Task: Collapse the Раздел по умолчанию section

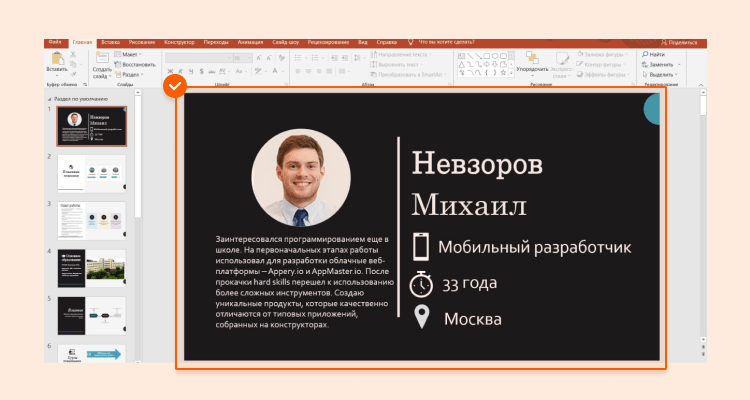Action: click(49, 99)
